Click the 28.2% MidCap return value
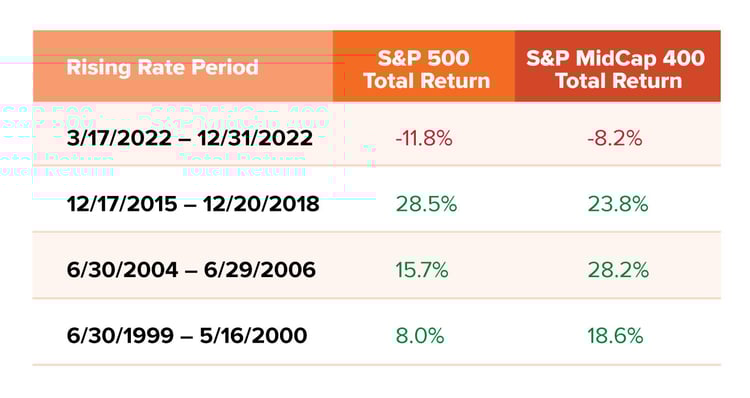This screenshot has height=398, width=750. point(618,270)
